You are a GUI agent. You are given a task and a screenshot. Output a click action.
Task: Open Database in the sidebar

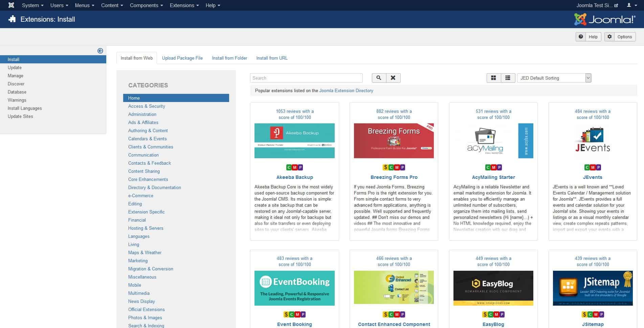17,92
